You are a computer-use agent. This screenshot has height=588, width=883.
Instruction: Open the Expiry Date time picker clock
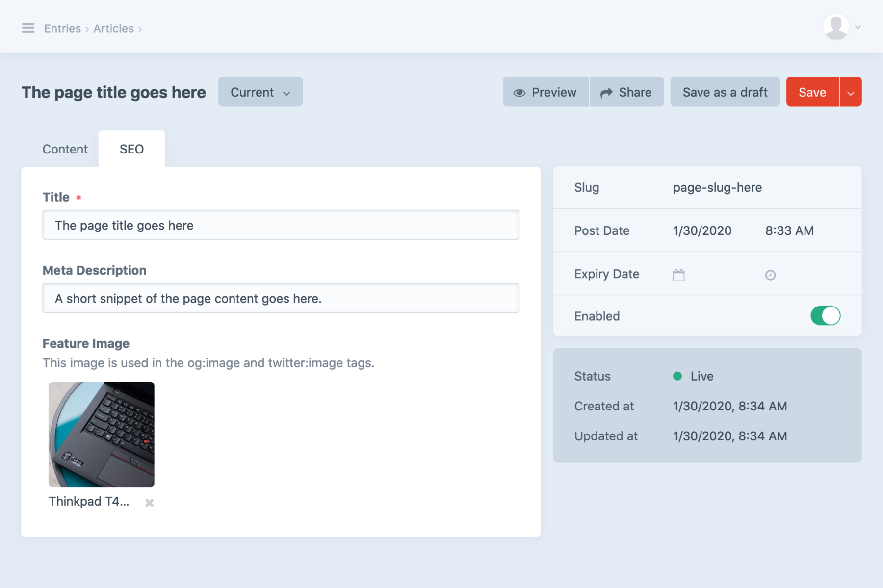770,274
